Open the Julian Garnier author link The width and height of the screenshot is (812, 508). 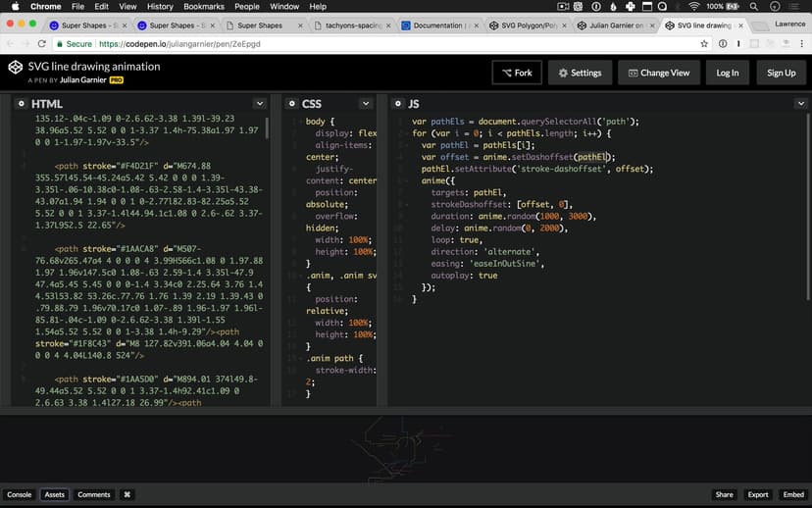(80, 78)
